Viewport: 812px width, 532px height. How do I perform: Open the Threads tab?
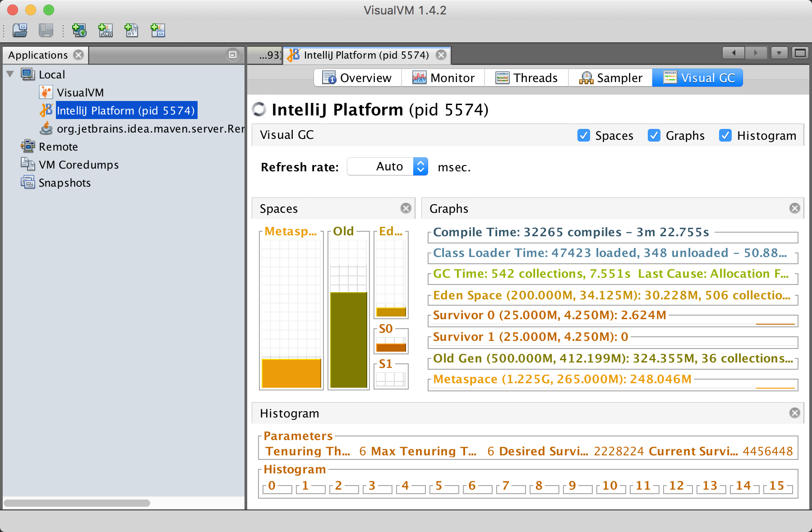point(526,78)
